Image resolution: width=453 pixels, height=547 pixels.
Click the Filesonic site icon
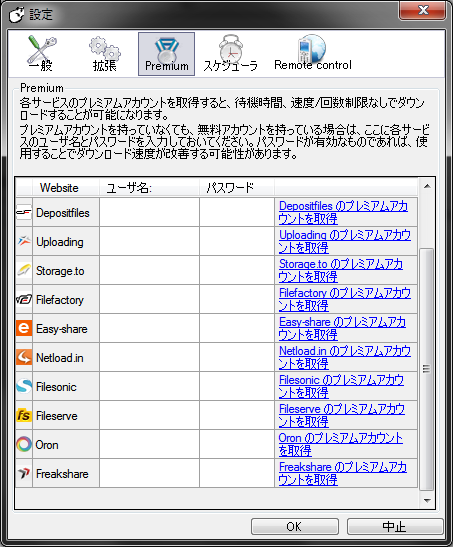24,386
